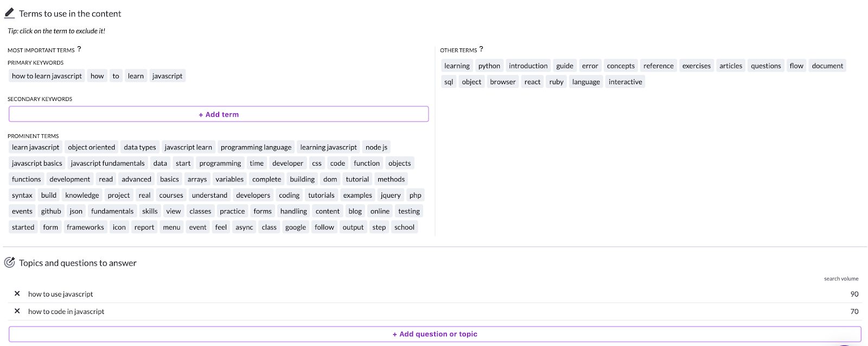Exclude the term 'learning javascript'
The height and width of the screenshot is (346, 868).
pyautogui.click(x=329, y=147)
